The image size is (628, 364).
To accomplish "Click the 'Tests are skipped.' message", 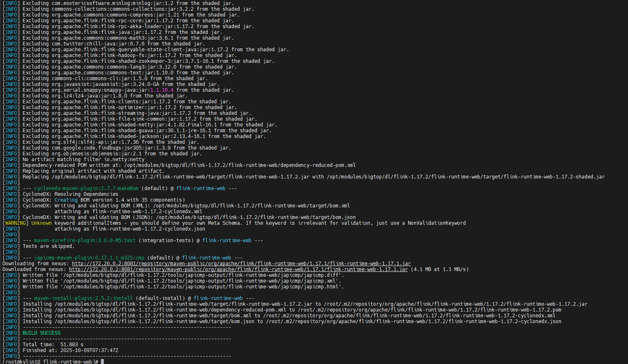I will [x=48, y=246].
